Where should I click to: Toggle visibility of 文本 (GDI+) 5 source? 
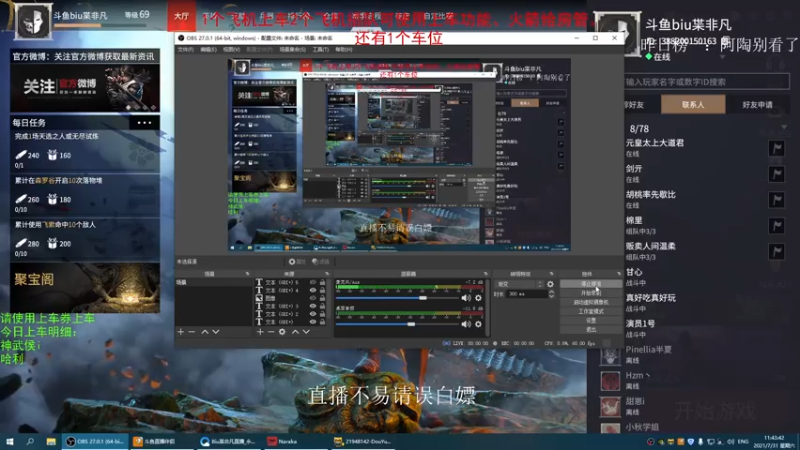(313, 282)
